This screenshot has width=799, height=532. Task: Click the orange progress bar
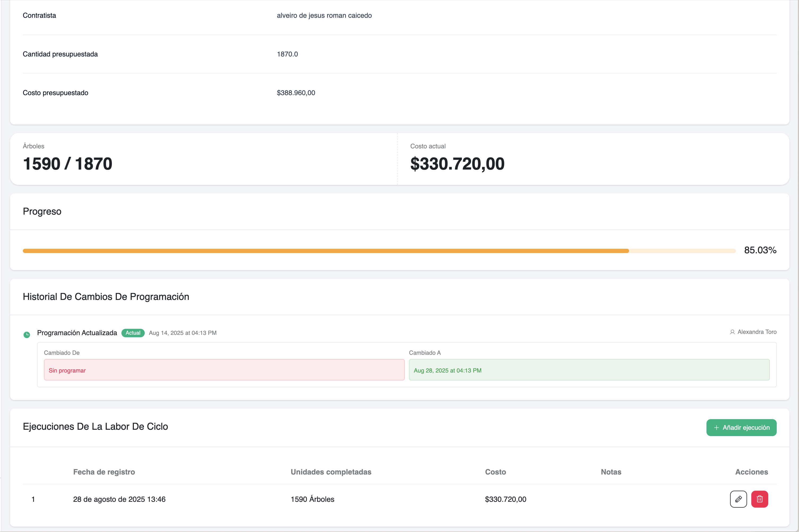tap(326, 251)
